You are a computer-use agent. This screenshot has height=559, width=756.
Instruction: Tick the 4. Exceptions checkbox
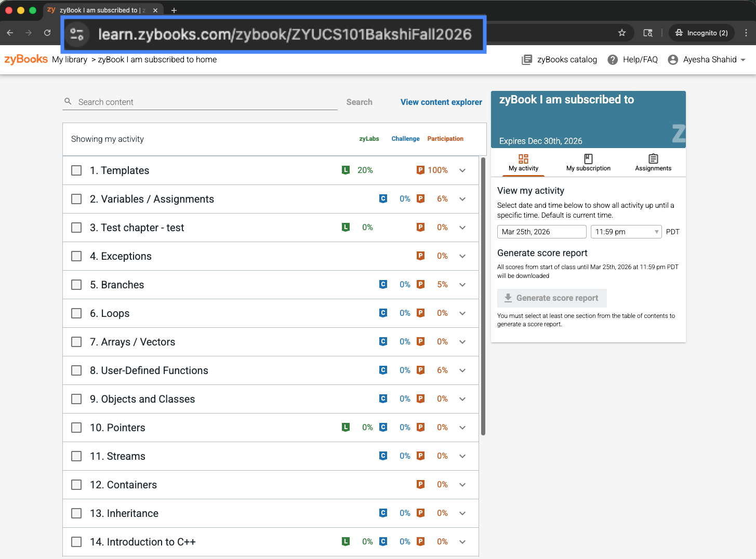point(76,256)
